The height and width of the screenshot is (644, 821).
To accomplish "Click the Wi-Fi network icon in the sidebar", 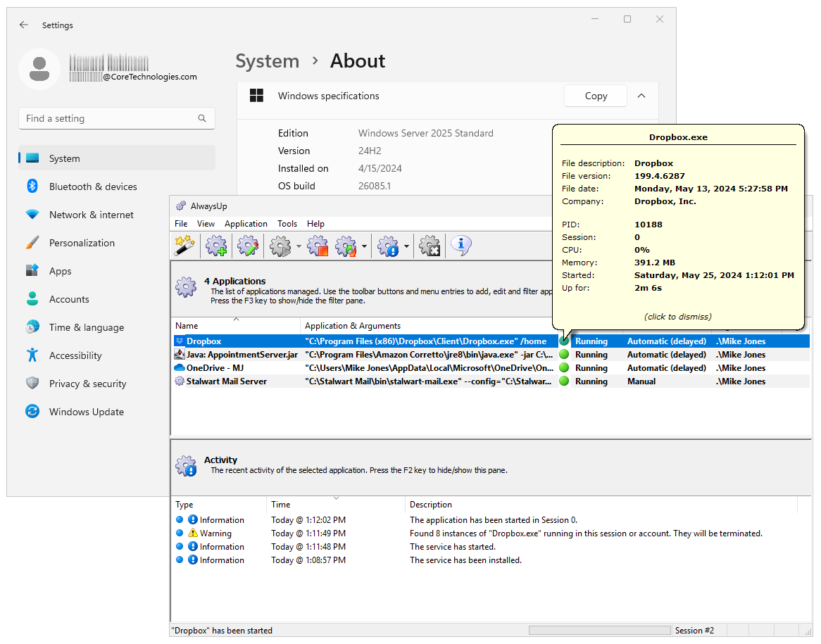I will [x=32, y=215].
